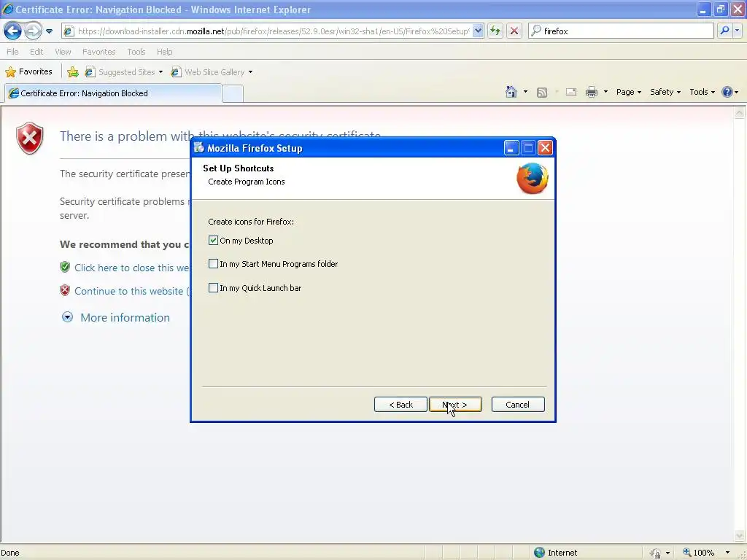Expand the Print dropdown arrow
747x560 pixels.
coord(605,92)
